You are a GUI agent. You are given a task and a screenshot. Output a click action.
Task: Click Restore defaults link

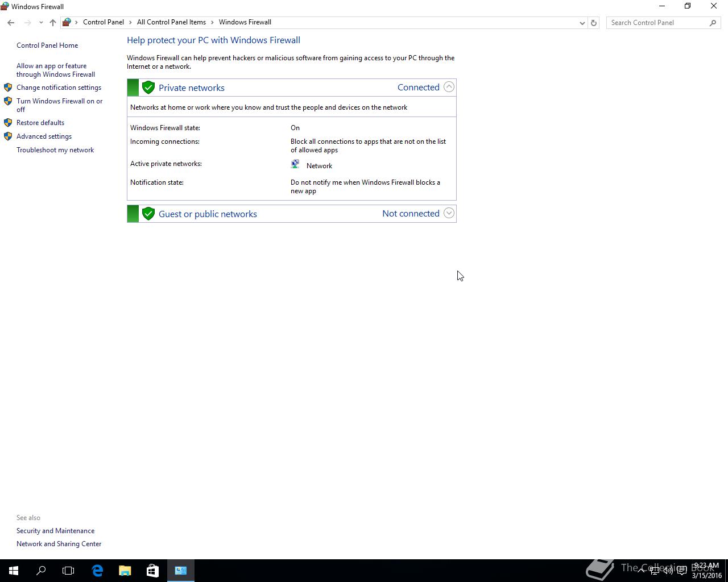[x=40, y=123]
